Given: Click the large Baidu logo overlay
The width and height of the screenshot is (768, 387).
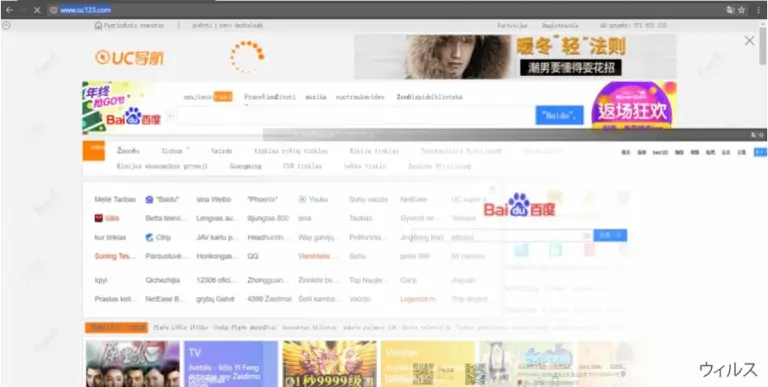Looking at the screenshot, I should click(520, 205).
